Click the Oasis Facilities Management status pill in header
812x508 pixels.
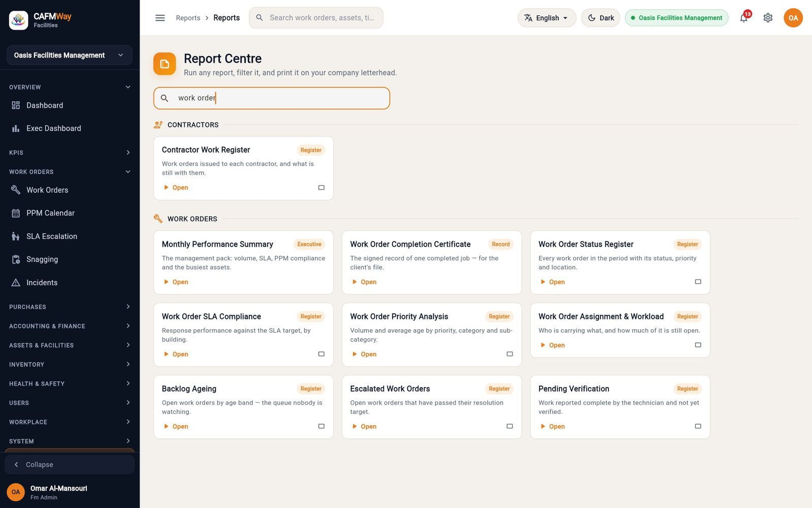[676, 18]
